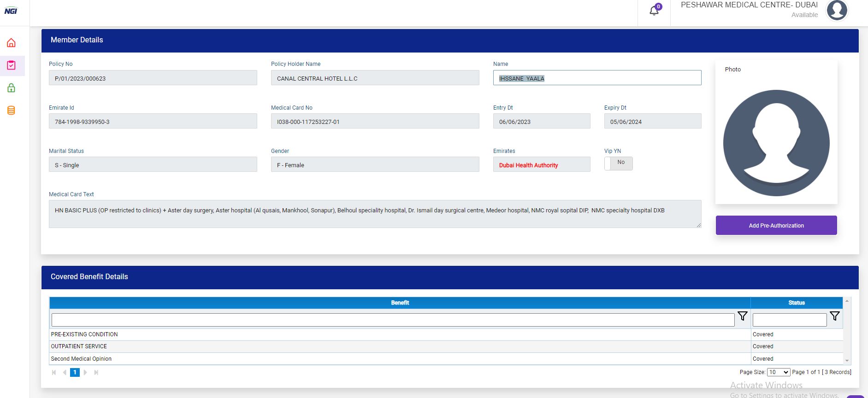The image size is (868, 398).
Task: Filter the Benefit column
Action: pyautogui.click(x=743, y=316)
